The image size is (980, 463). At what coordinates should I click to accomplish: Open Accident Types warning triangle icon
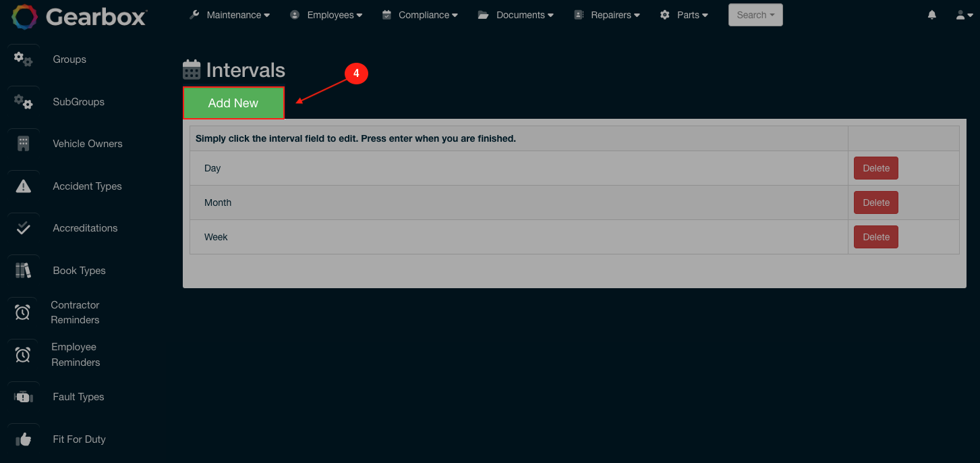coord(23,186)
